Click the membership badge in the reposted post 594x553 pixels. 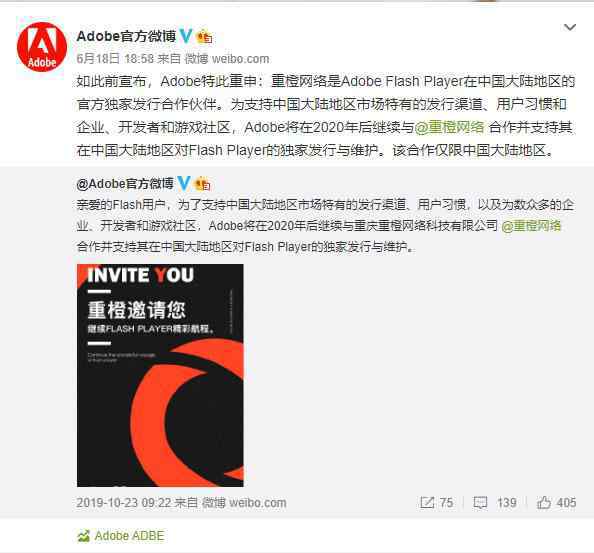(x=202, y=184)
